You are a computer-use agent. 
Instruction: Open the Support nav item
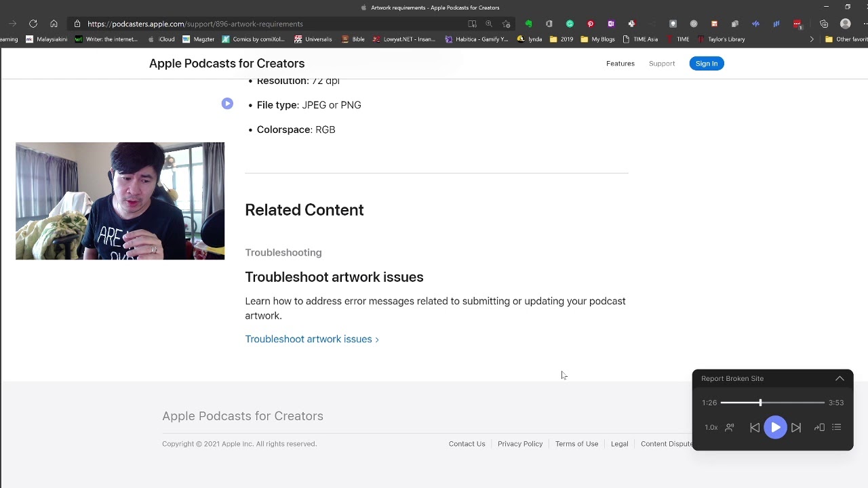click(x=662, y=64)
